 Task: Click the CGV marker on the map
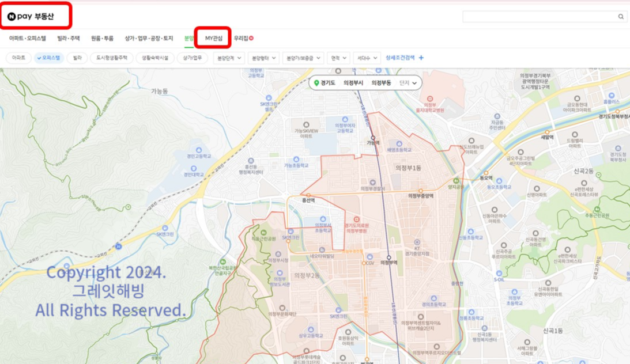coord(369,256)
